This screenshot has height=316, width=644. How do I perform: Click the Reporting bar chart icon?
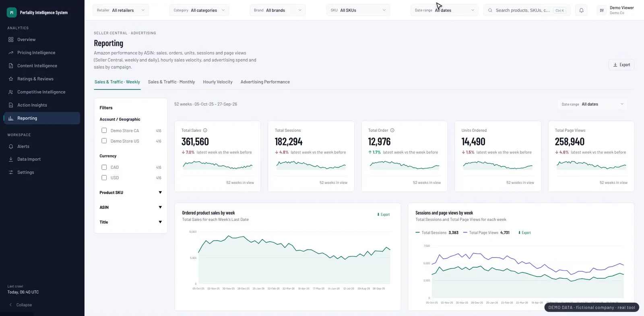point(11,118)
